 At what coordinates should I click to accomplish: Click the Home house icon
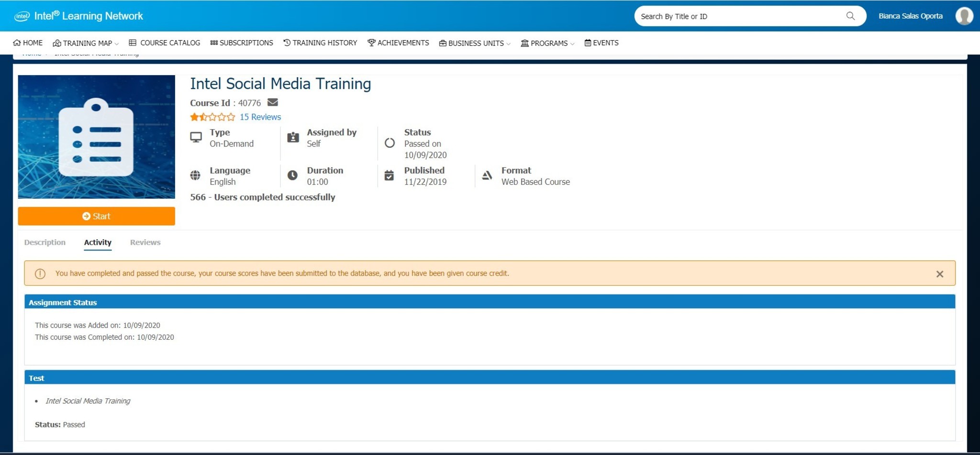coord(17,43)
